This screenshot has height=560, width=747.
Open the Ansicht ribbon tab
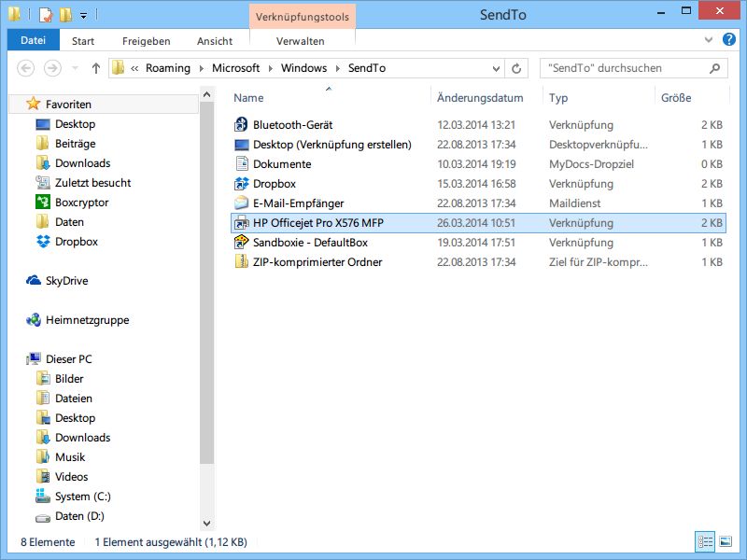(x=215, y=41)
